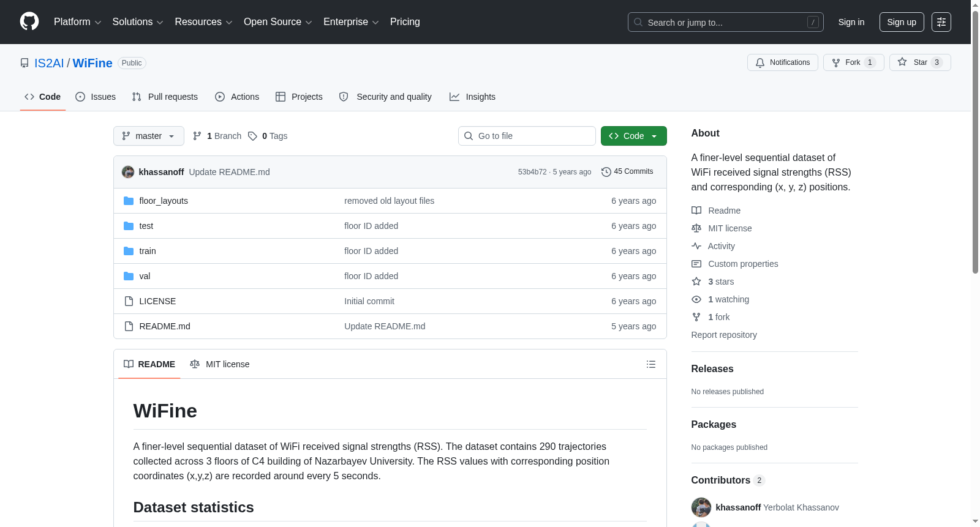
Task: Switch to the Issues tab
Action: (x=96, y=97)
